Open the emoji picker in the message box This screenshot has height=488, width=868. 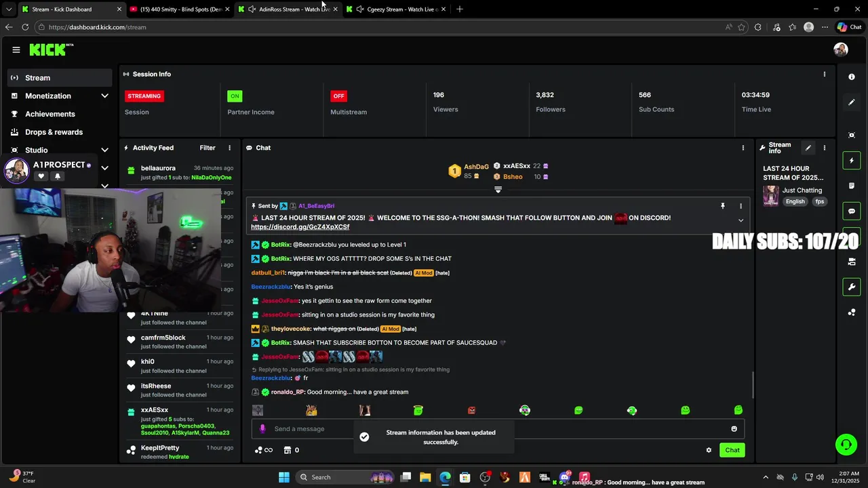(x=734, y=428)
